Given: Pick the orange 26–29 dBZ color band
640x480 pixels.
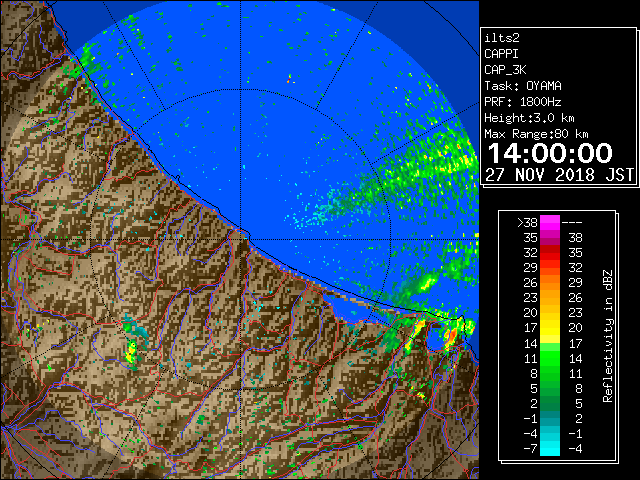Looking at the screenshot, I should pyautogui.click(x=550, y=283).
